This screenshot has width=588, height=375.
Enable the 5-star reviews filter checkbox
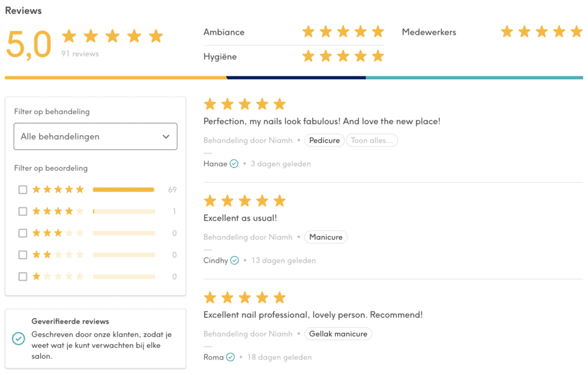[23, 189]
